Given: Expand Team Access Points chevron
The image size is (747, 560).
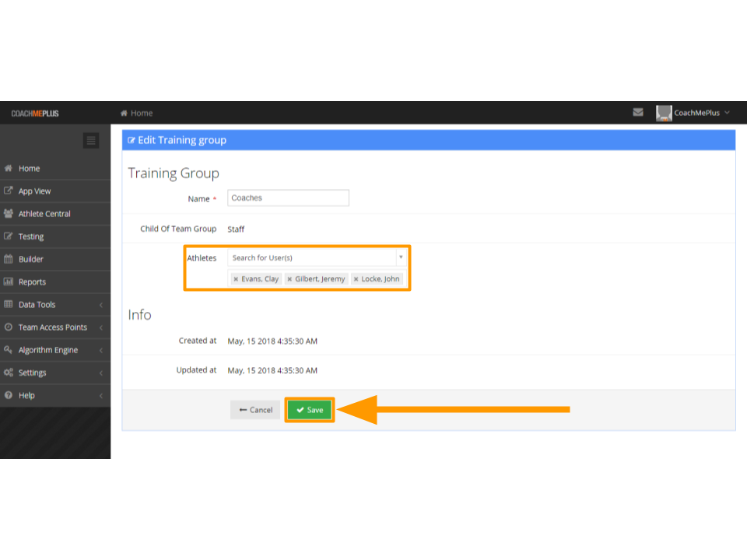Looking at the screenshot, I should click(101, 327).
